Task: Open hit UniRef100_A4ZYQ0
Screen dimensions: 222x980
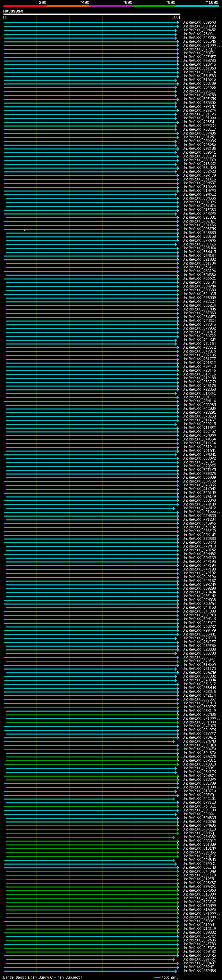Action: point(199,38)
